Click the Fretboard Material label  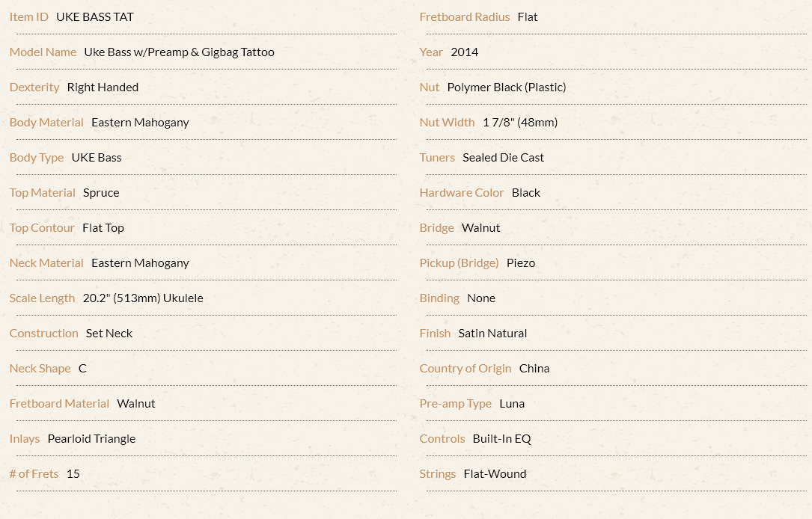coord(60,404)
